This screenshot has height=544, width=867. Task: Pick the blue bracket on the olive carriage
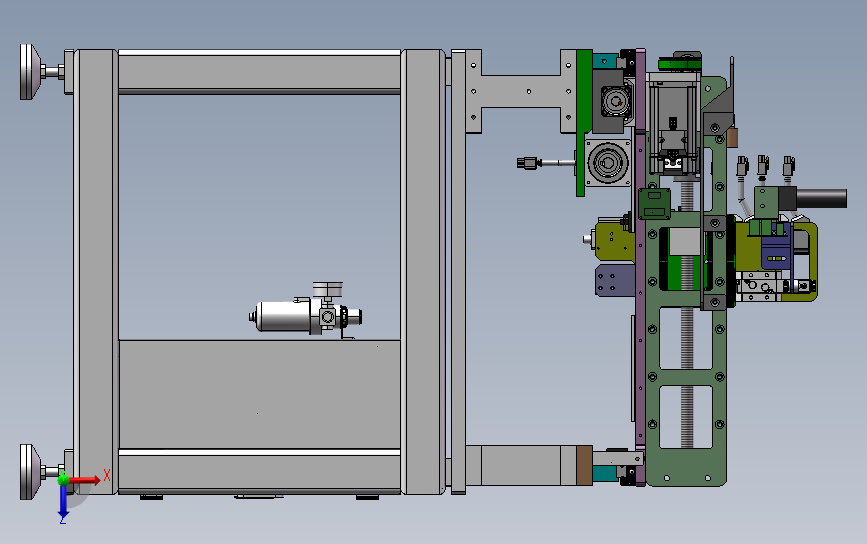(x=776, y=253)
